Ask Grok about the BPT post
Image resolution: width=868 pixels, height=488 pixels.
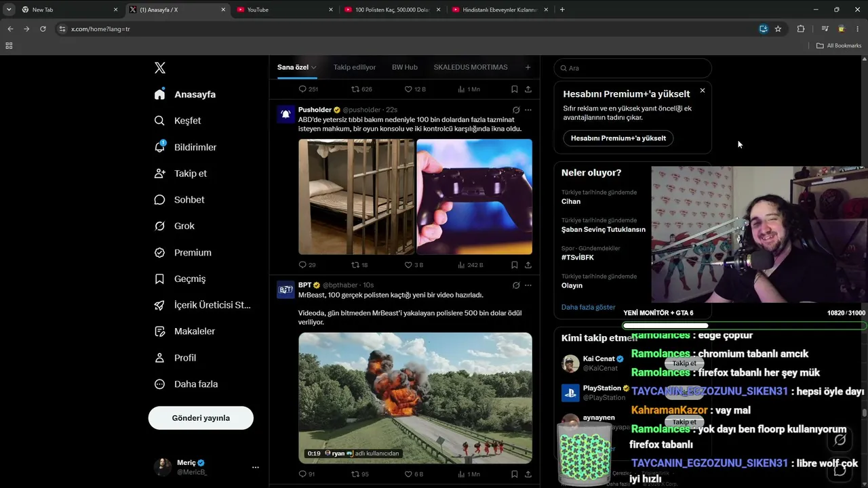516,285
